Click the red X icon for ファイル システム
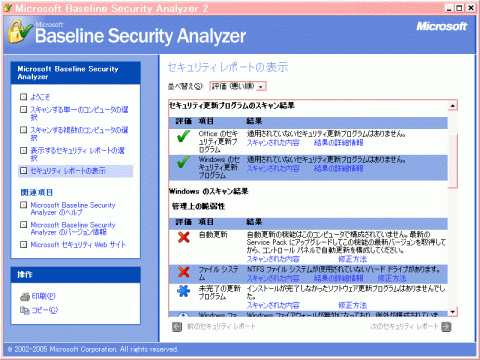This screenshot has height=360, width=480. click(x=184, y=272)
